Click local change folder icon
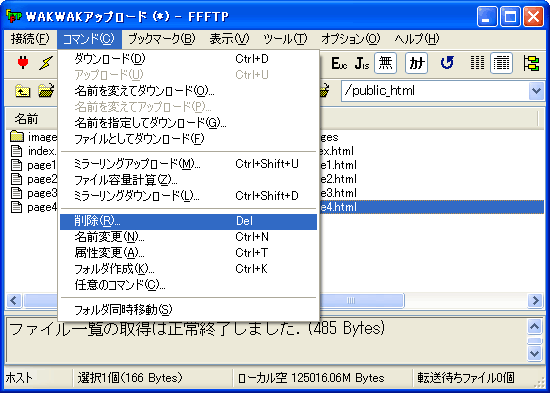Image resolution: width=550 pixels, height=393 pixels. (x=46, y=91)
